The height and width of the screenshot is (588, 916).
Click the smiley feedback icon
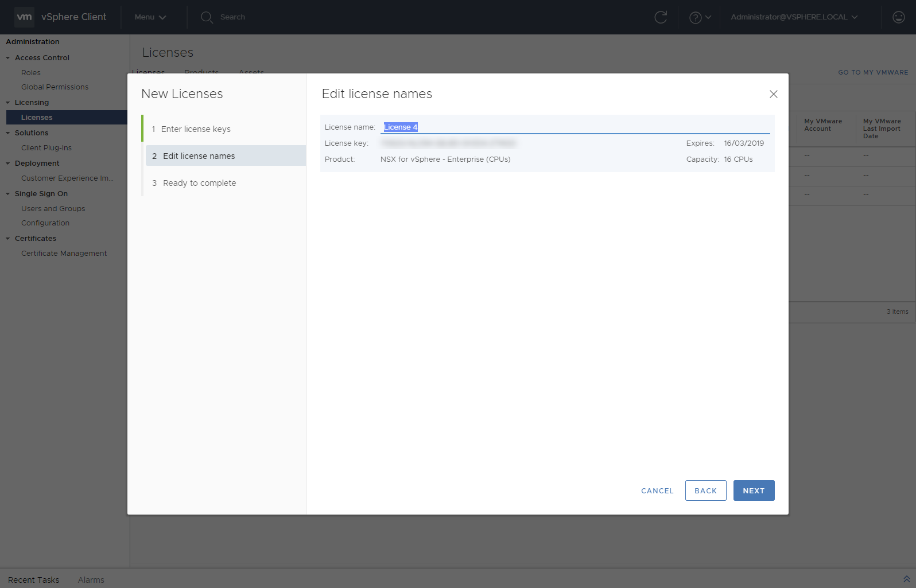coord(898,17)
